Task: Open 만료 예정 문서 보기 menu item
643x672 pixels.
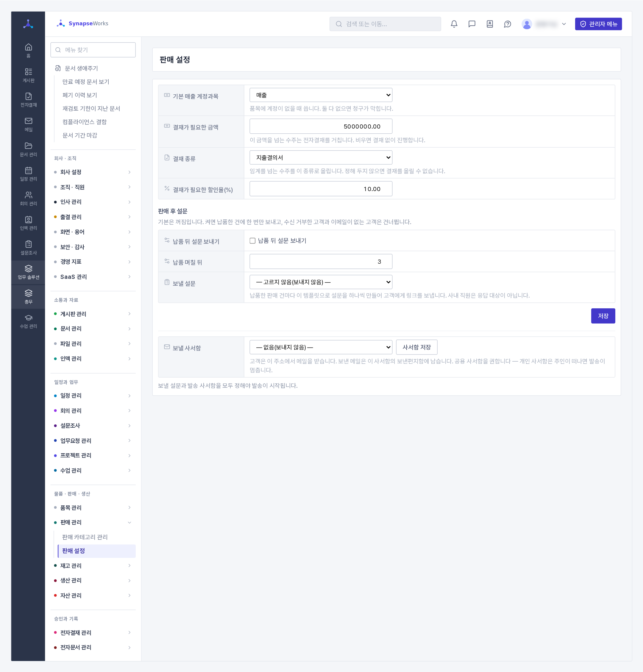Action: point(86,82)
